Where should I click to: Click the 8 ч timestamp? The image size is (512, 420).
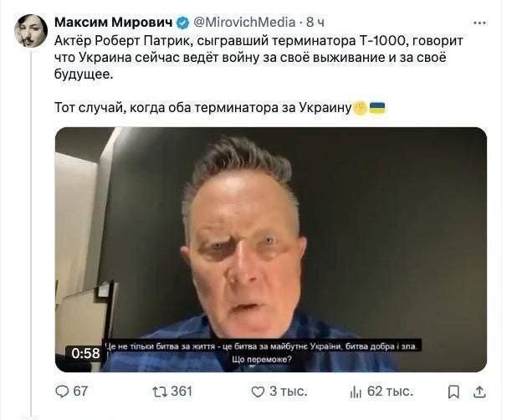pos(315,23)
